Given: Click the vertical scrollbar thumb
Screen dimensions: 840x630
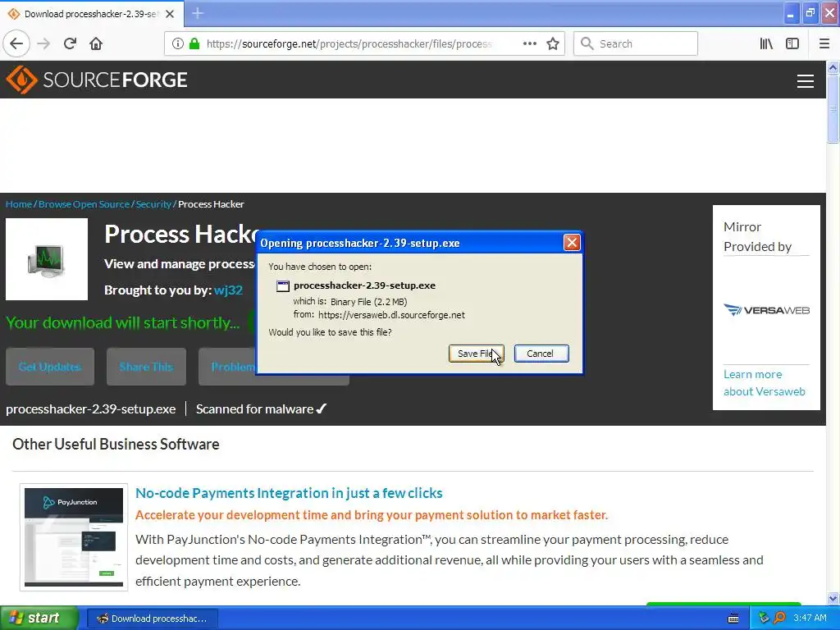Looking at the screenshot, I should pyautogui.click(x=833, y=109).
